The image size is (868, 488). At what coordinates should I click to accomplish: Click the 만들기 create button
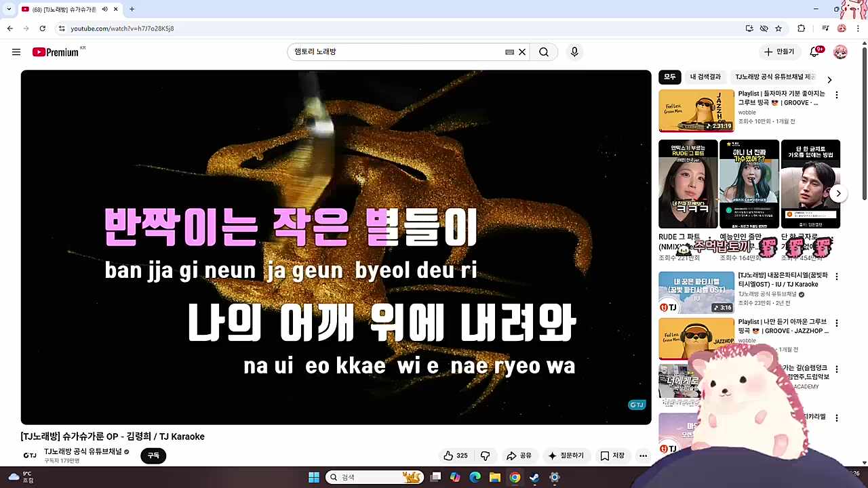coord(778,52)
